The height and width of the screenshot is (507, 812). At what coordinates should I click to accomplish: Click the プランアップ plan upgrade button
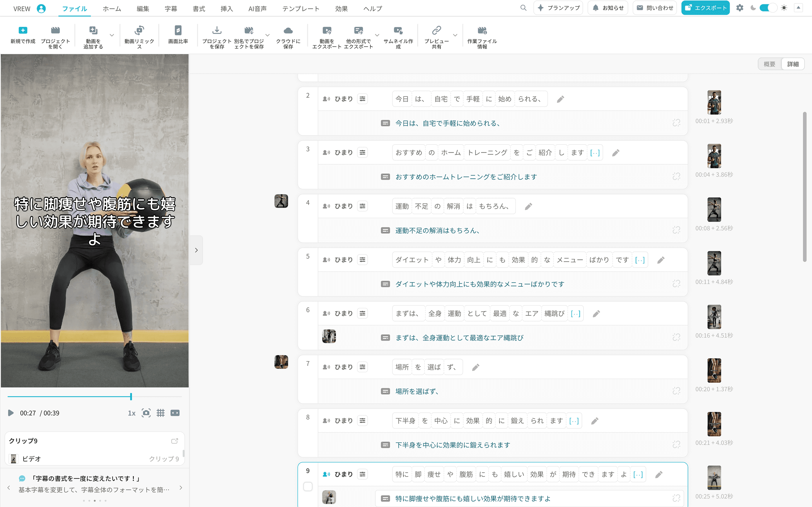[x=558, y=8]
